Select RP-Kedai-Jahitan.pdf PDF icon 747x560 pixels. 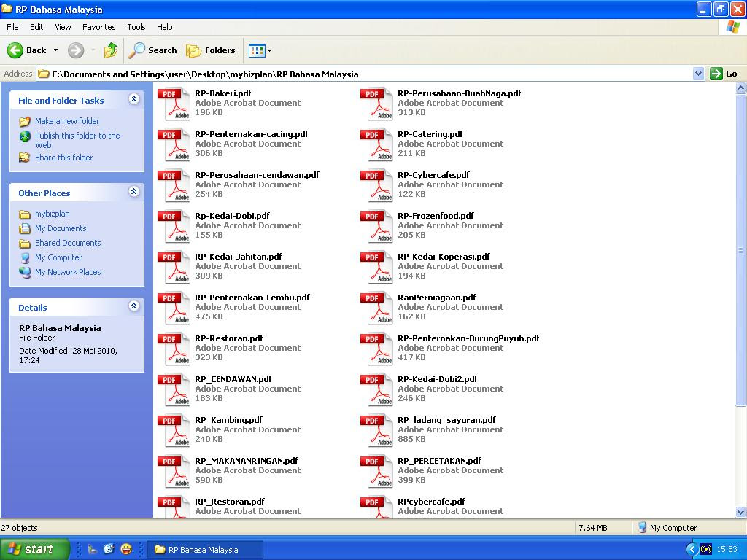click(174, 267)
